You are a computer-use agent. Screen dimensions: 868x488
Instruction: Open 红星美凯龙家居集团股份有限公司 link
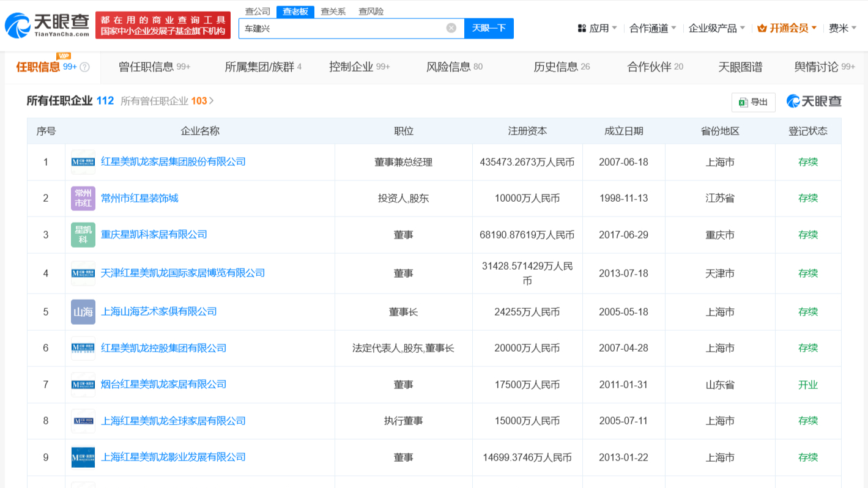(173, 162)
